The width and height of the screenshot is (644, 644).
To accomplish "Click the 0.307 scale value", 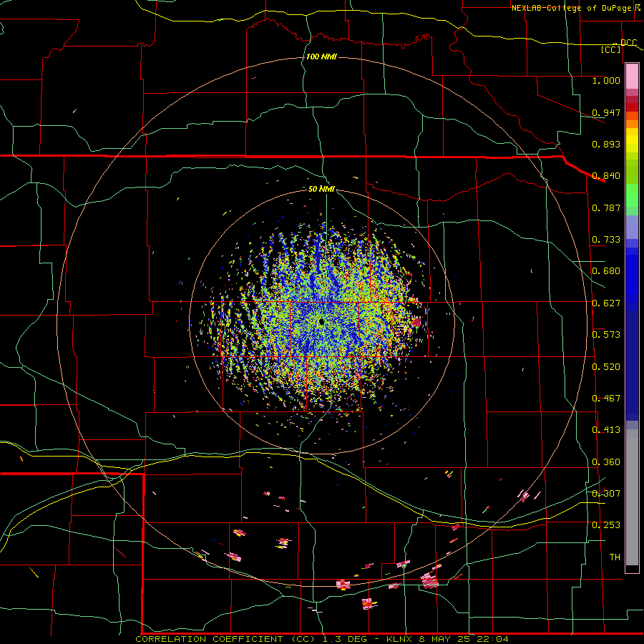I will [x=606, y=494].
